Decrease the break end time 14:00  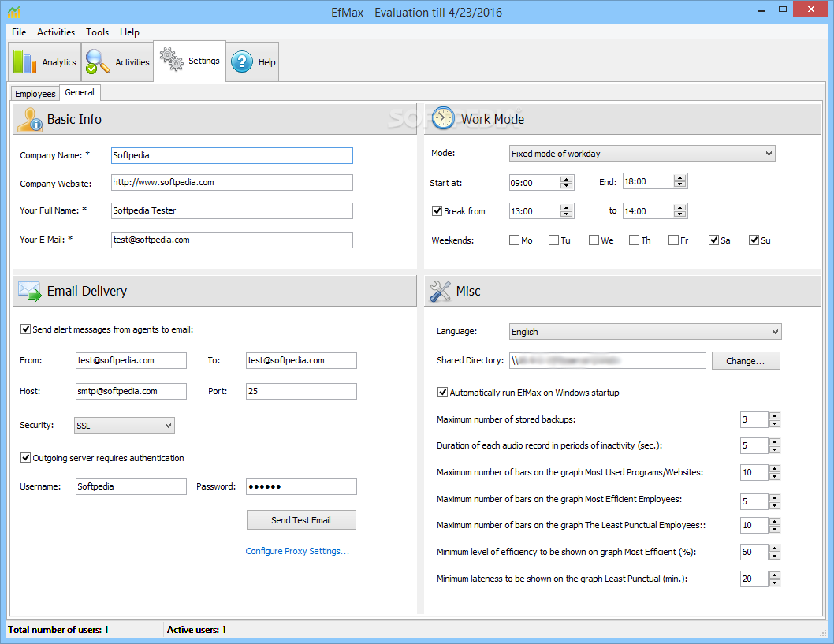[x=679, y=214]
